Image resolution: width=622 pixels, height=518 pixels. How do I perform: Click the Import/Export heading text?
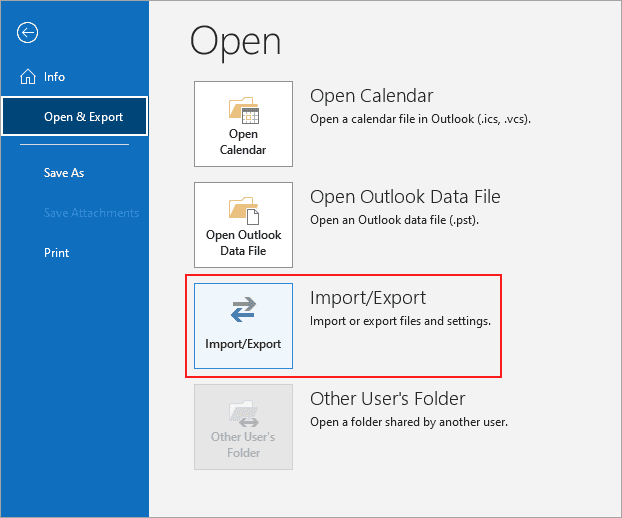click(368, 298)
